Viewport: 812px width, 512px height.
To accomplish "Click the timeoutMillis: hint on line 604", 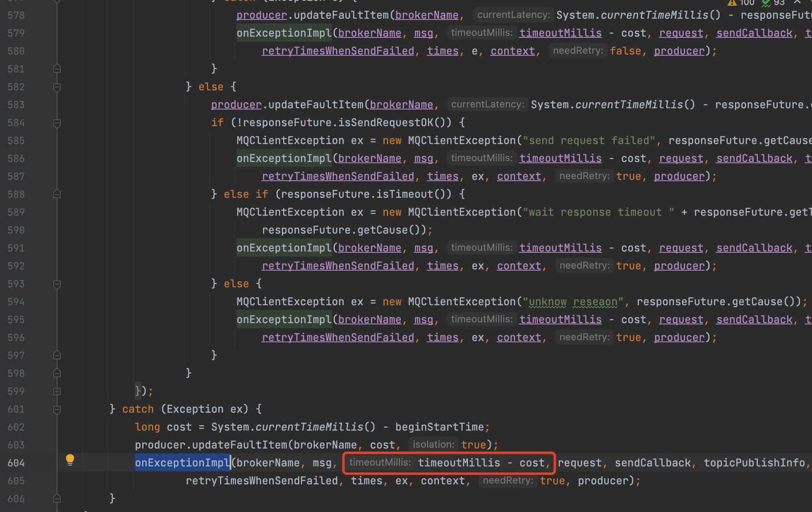I will [380, 462].
